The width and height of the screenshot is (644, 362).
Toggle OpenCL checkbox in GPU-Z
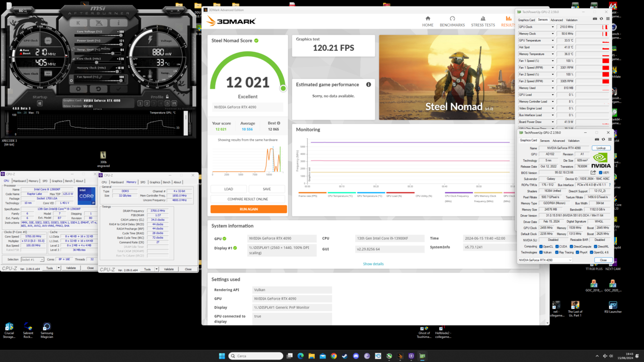541,247
